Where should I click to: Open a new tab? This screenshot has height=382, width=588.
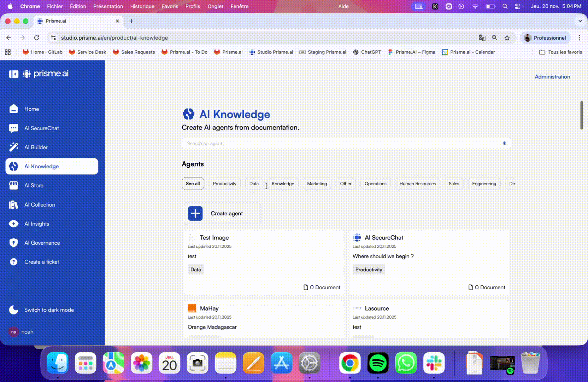(x=131, y=21)
